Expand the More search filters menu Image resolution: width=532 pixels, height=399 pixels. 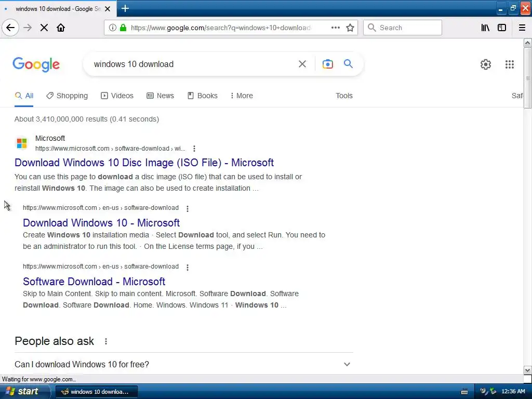pos(242,96)
